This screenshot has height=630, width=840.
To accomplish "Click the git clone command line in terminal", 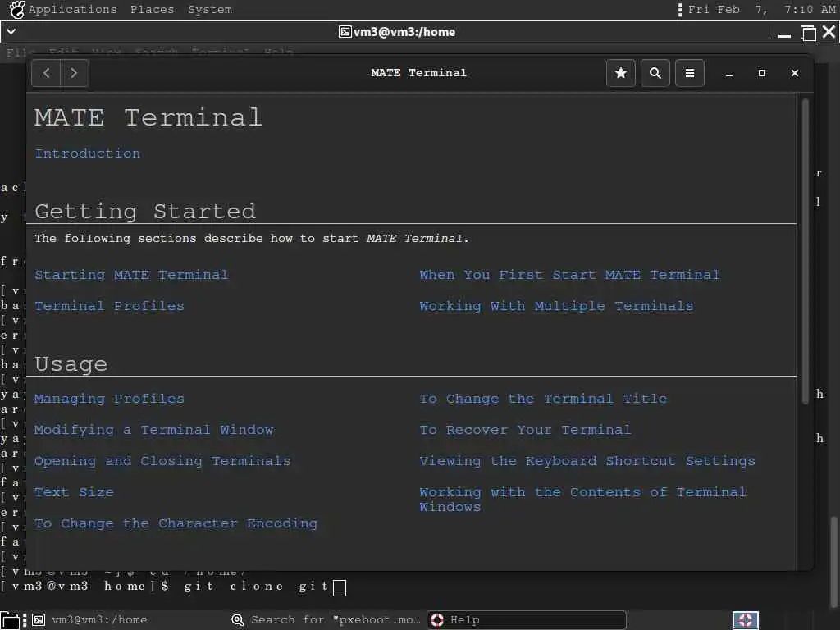I will [x=173, y=587].
